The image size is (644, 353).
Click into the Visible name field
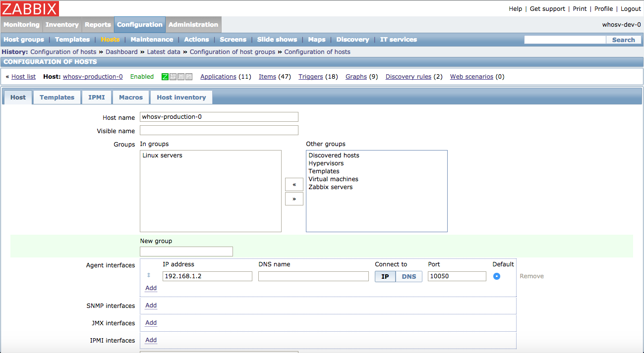tap(219, 130)
